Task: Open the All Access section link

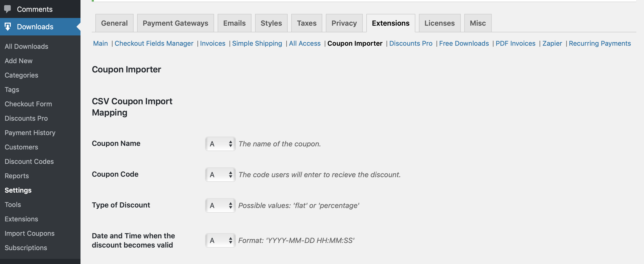Action: (x=305, y=43)
